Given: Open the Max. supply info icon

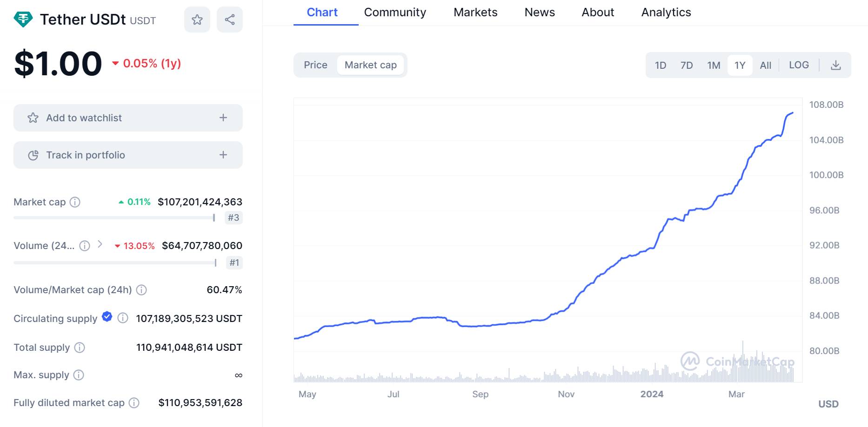Looking at the screenshot, I should tap(79, 375).
